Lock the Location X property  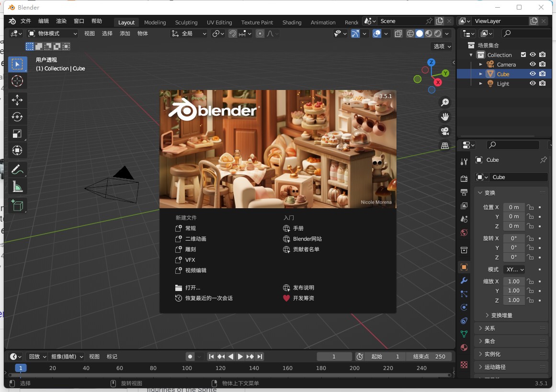pos(530,207)
